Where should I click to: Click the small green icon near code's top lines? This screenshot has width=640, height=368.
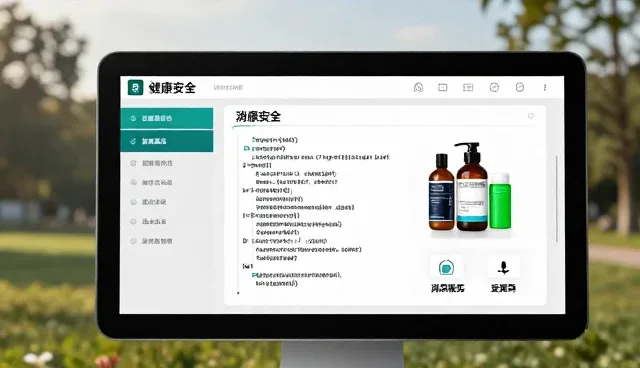click(x=247, y=149)
